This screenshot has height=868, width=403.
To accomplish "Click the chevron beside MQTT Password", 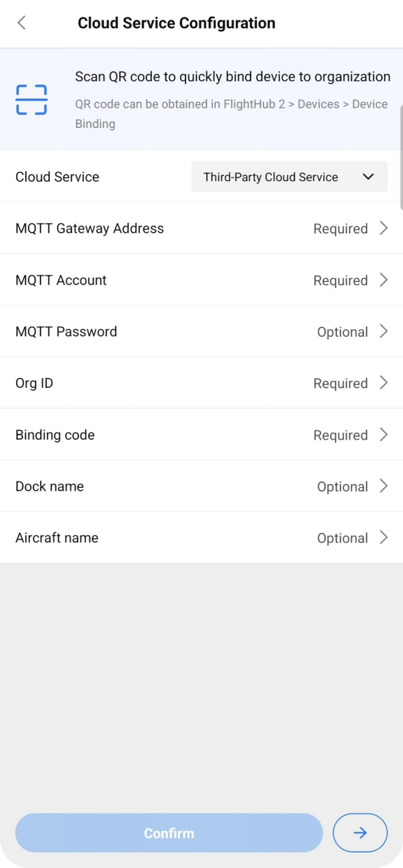I will (x=383, y=331).
